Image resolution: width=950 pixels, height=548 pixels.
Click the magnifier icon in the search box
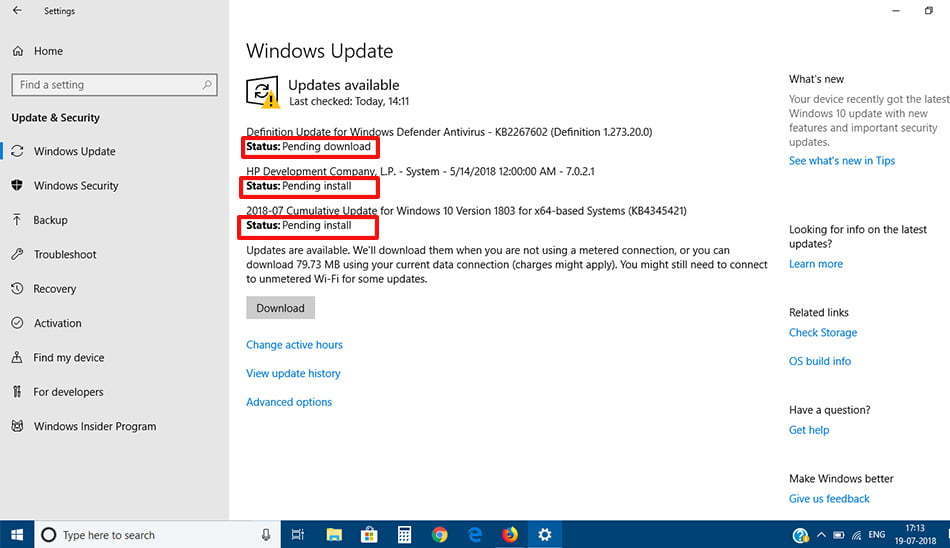[x=207, y=85]
